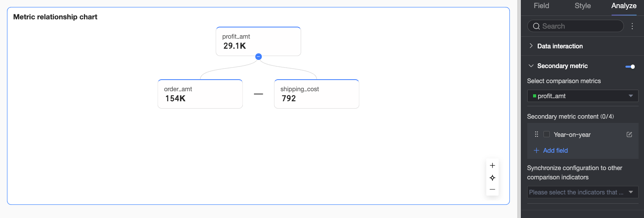Click the Add field link
The image size is (644, 218).
pyautogui.click(x=555, y=150)
